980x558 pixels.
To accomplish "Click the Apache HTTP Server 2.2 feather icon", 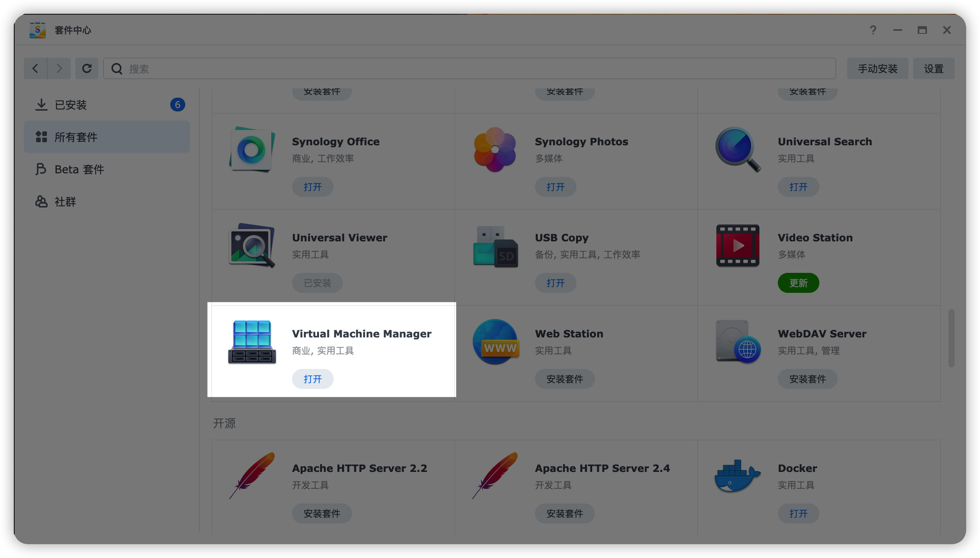I will tap(252, 476).
